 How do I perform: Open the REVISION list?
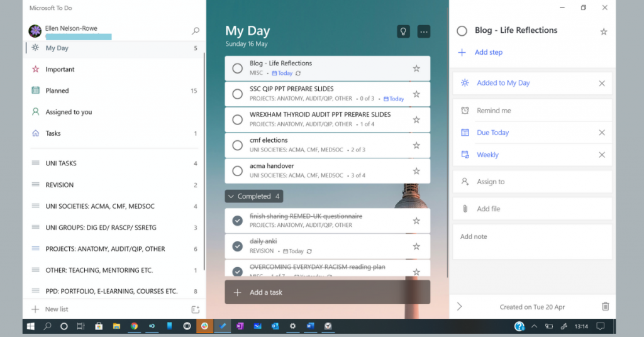pos(114,185)
